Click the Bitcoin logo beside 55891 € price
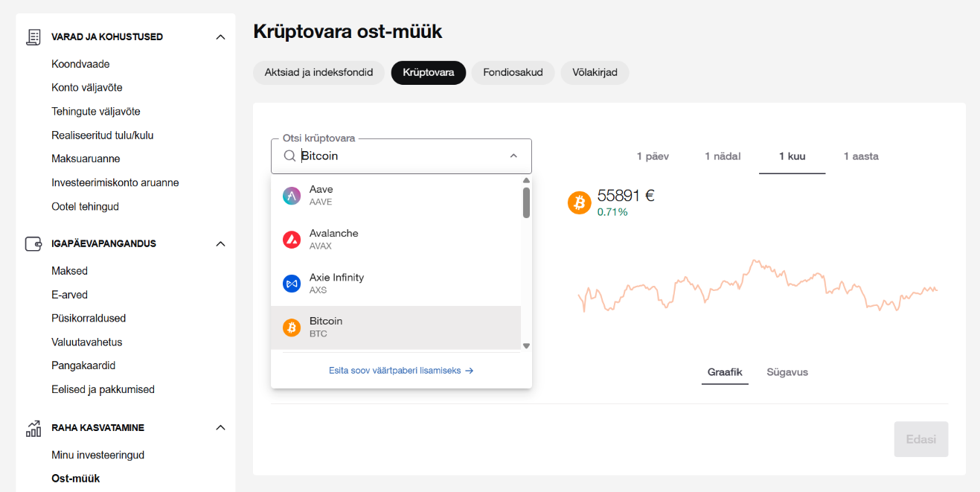This screenshot has width=980, height=492. coord(580,202)
